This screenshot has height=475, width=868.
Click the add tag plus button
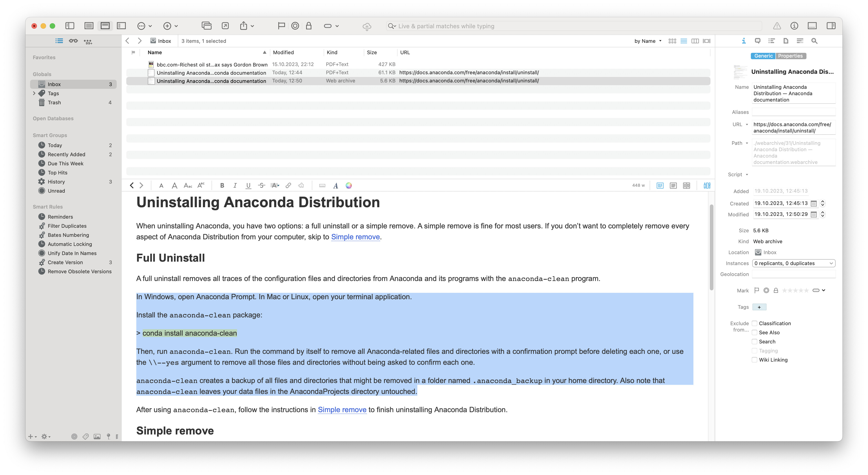pos(759,307)
